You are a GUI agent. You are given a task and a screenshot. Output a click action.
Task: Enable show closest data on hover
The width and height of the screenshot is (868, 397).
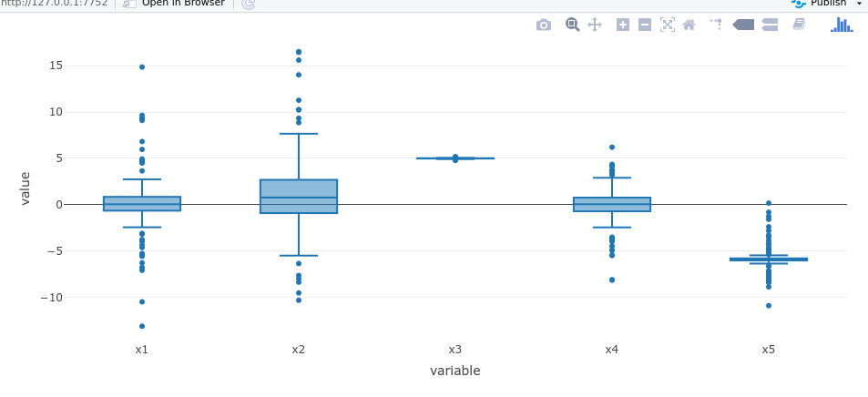click(x=743, y=25)
